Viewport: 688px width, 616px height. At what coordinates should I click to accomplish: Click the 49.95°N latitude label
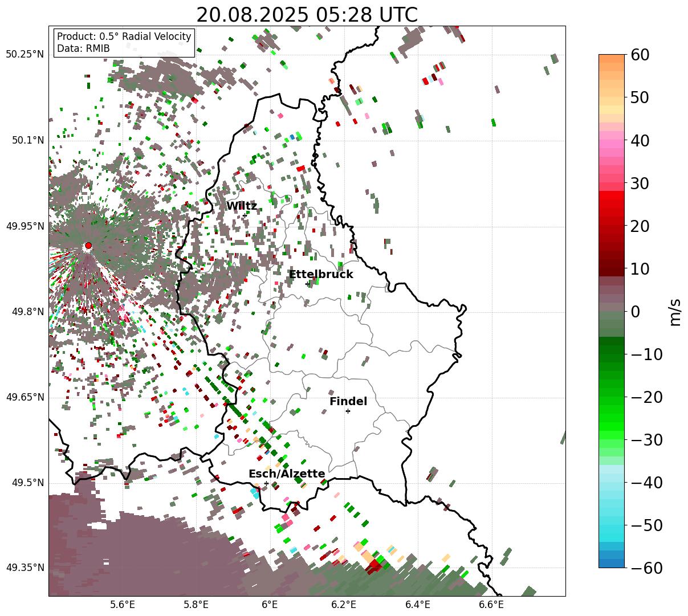click(x=25, y=226)
